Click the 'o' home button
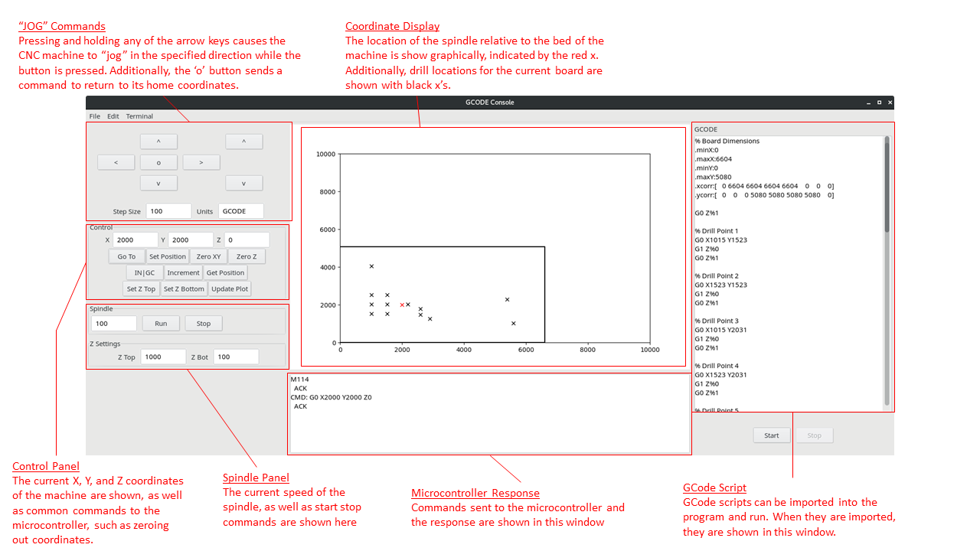Screen dimensions: 980x551 pos(159,162)
